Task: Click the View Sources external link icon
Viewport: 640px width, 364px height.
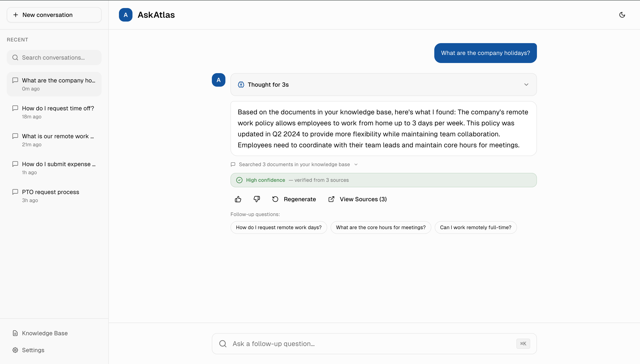Action: coord(331,199)
